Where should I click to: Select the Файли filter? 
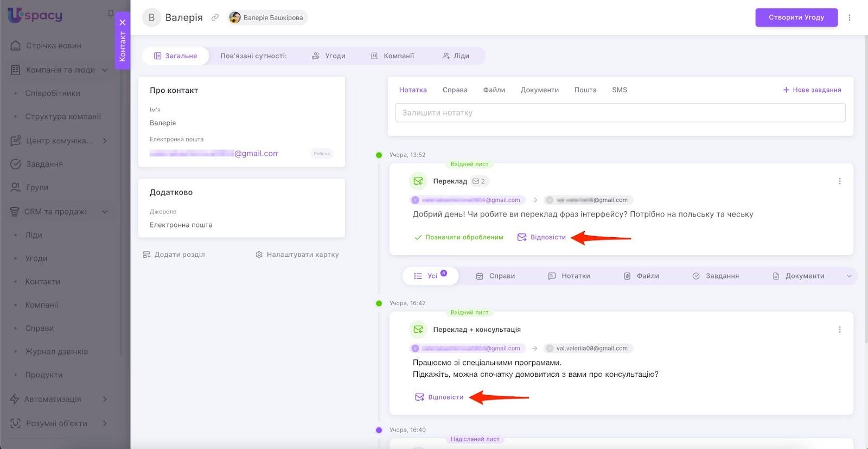coord(641,276)
